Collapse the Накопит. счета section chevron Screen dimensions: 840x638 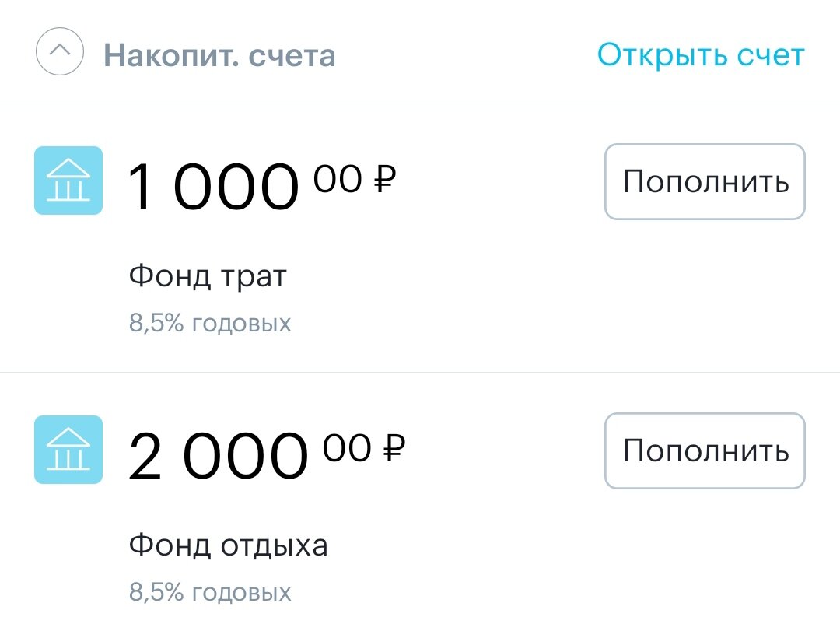coord(59,51)
